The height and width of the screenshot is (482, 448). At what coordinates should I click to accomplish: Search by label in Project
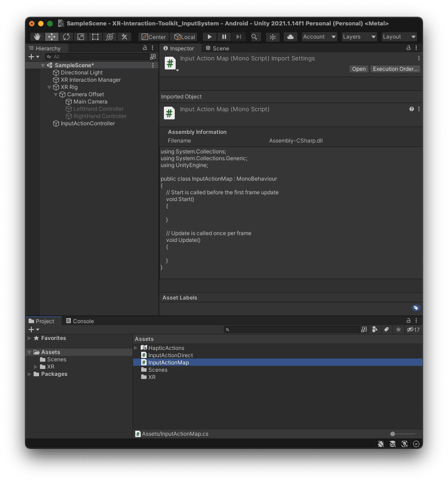[387, 330]
